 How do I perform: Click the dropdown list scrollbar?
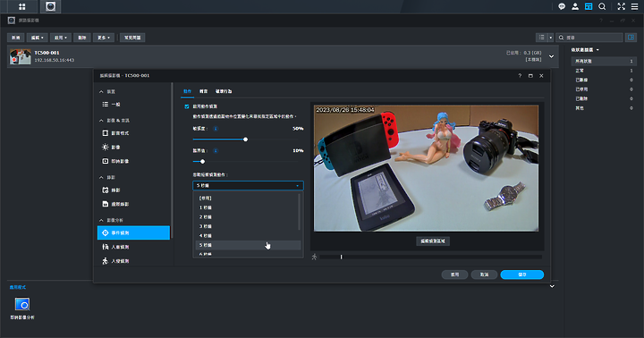tap(300, 212)
